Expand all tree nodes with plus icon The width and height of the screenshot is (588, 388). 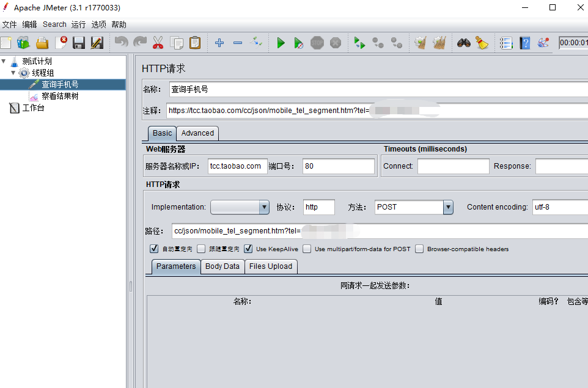219,43
